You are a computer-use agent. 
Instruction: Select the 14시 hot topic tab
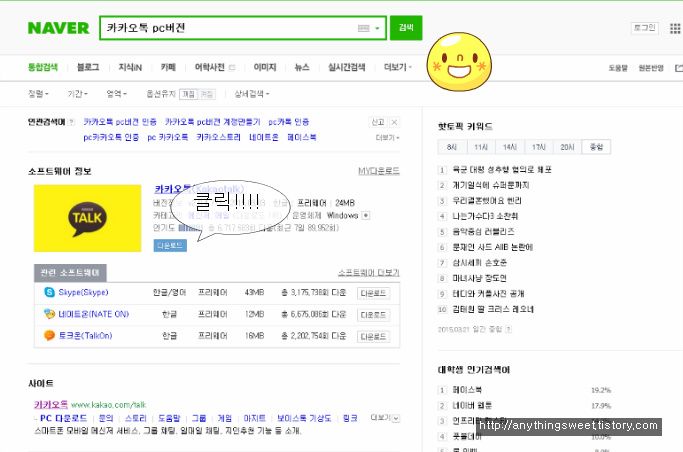(510, 147)
